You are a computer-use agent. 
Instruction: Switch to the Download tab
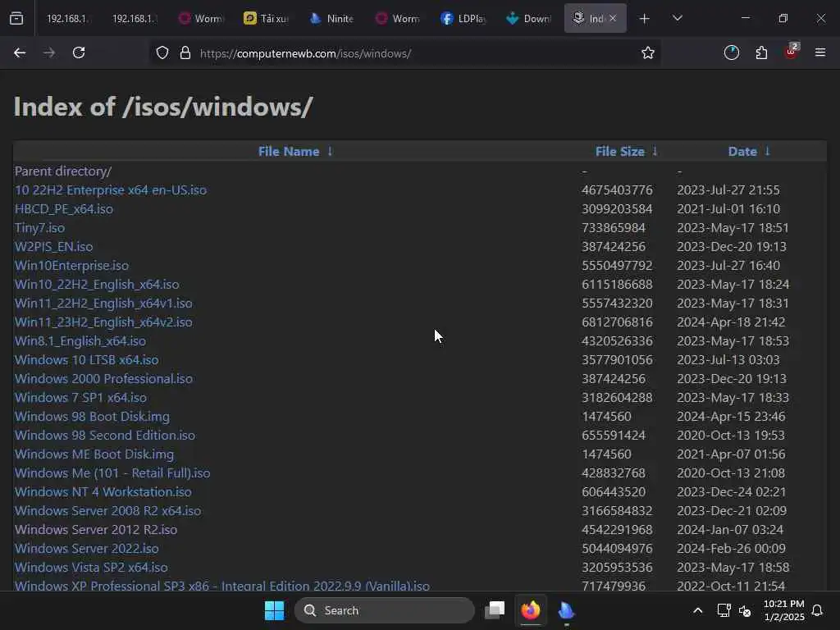(529, 19)
